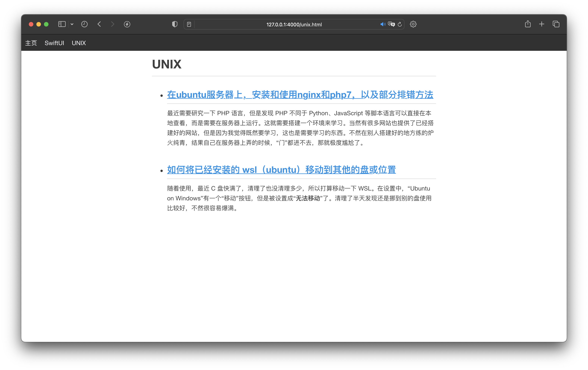Mute the tab audio speaker icon

coord(383,24)
